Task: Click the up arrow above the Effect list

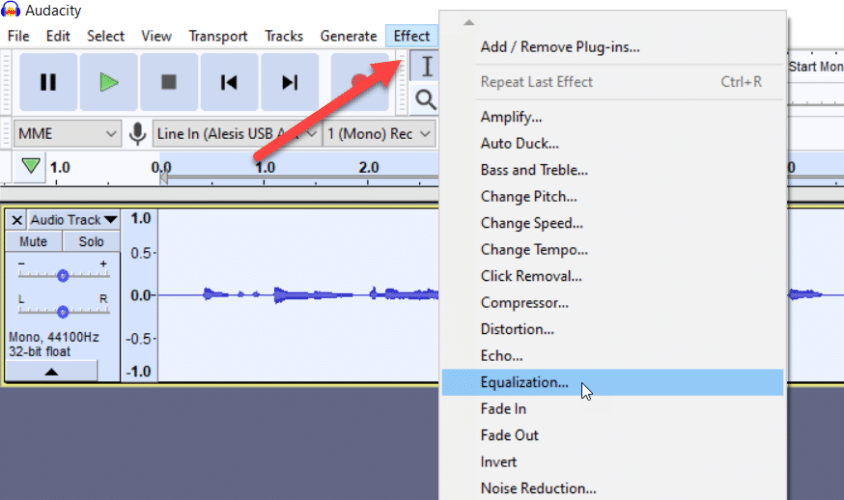Action: coord(469,23)
